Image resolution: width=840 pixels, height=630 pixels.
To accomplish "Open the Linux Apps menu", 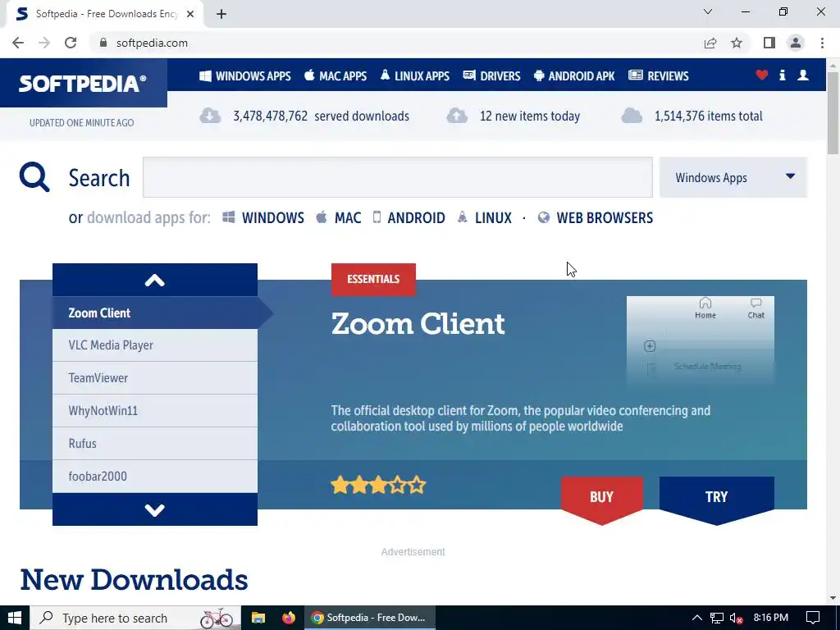I will (414, 76).
